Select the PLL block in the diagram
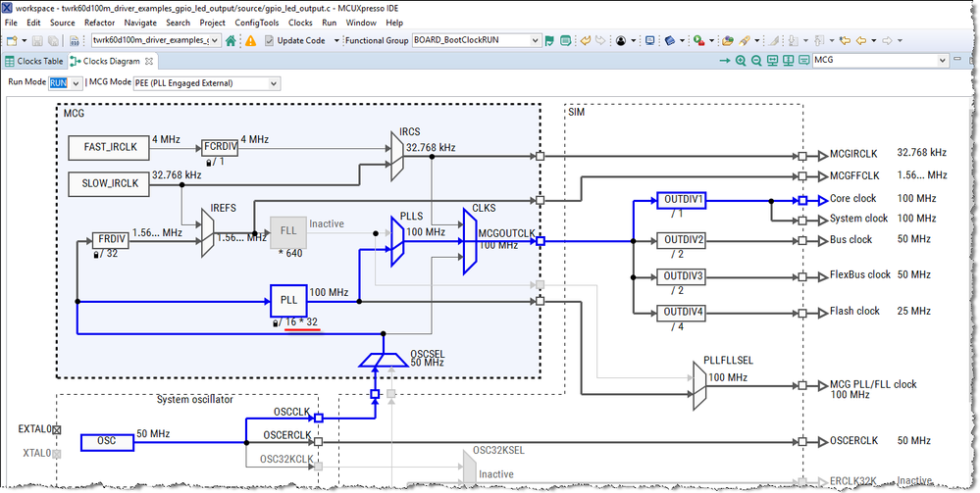The height and width of the screenshot is (493, 980). coord(289,301)
